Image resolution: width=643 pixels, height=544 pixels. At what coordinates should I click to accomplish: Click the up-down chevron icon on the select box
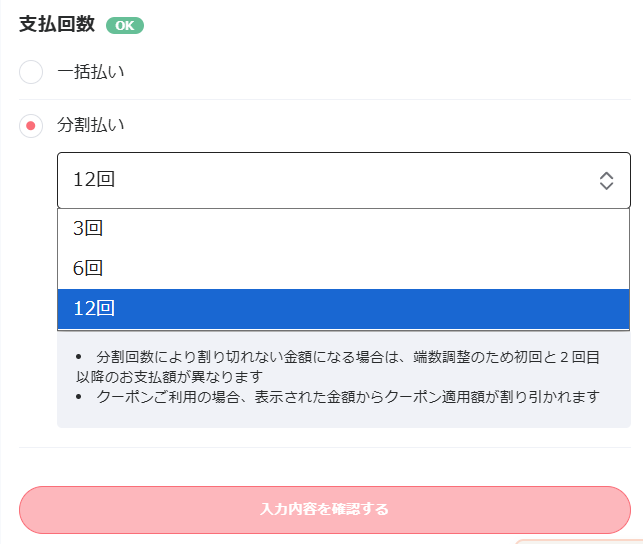[606, 180]
